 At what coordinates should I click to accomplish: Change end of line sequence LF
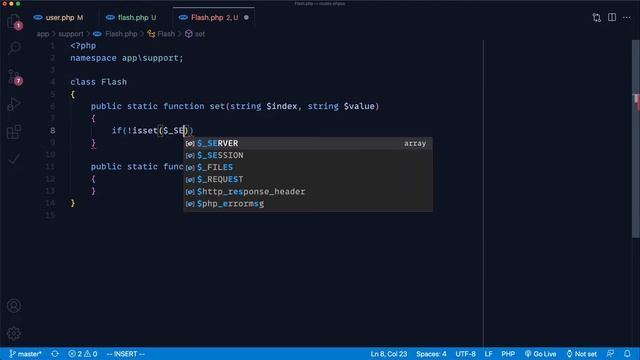pos(489,354)
